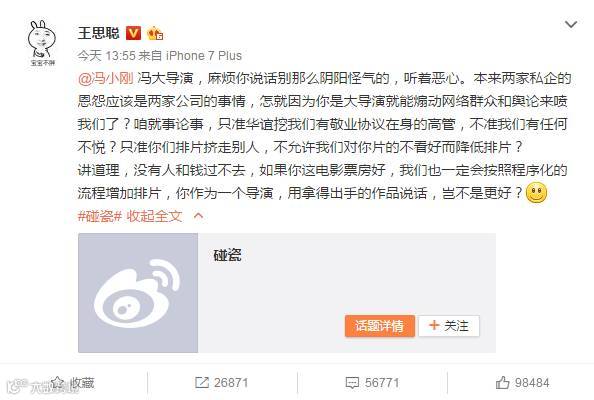Favorite the post with 收藏
Screen dimensions: 594x400
click(73, 383)
